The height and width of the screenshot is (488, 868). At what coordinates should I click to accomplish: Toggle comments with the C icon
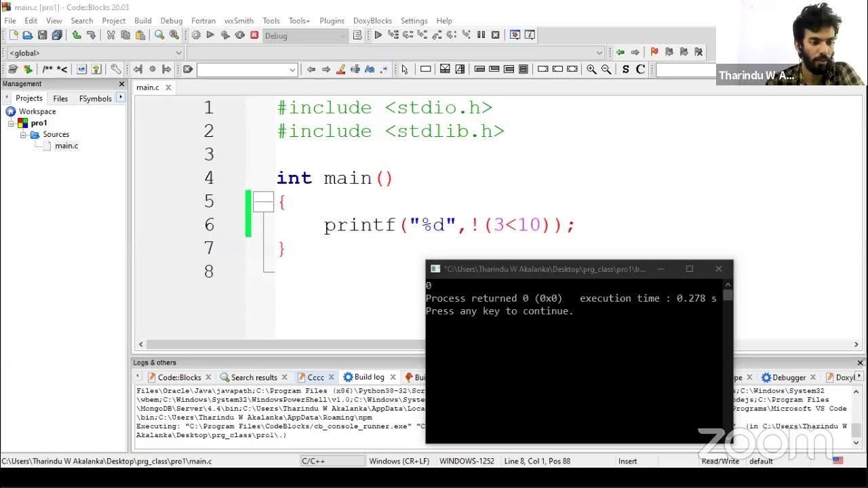640,69
